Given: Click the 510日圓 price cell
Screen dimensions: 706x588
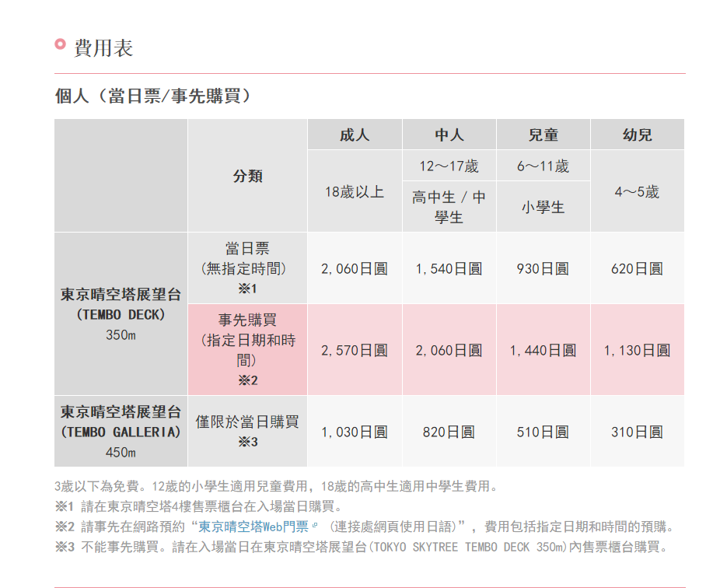Looking at the screenshot, I should 543,432.
